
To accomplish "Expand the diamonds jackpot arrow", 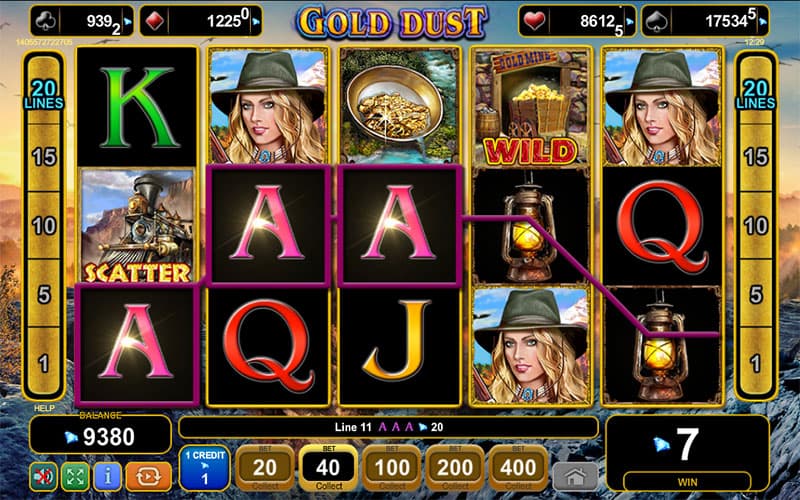I will pos(256,22).
